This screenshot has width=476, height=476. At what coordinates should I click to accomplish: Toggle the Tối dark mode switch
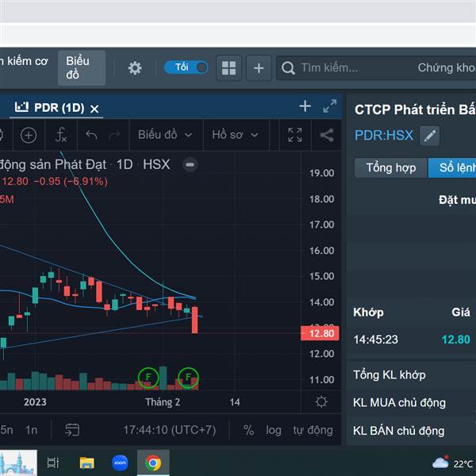(186, 67)
